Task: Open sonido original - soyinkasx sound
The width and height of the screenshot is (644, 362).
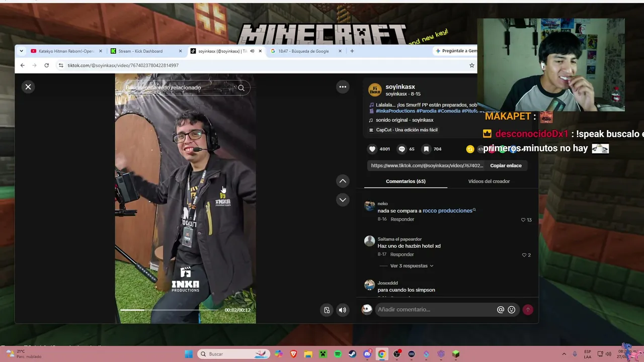Action: pyautogui.click(x=405, y=120)
